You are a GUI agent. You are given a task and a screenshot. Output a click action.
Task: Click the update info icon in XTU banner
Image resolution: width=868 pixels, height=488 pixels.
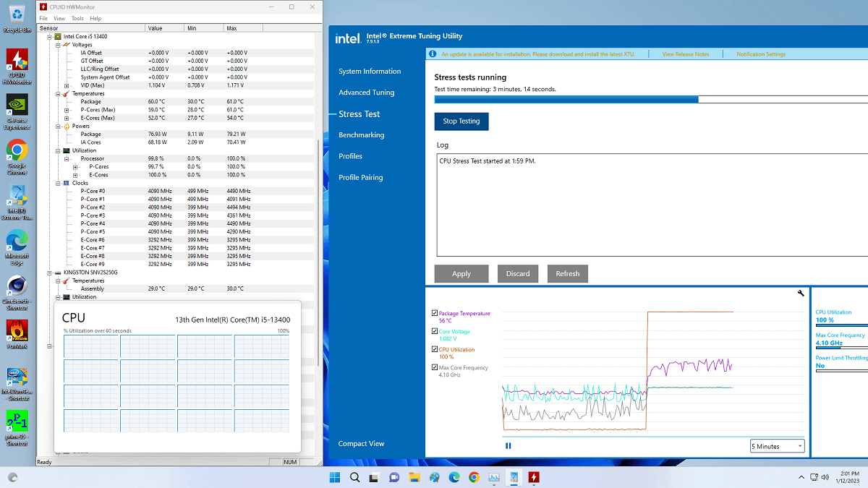click(433, 54)
